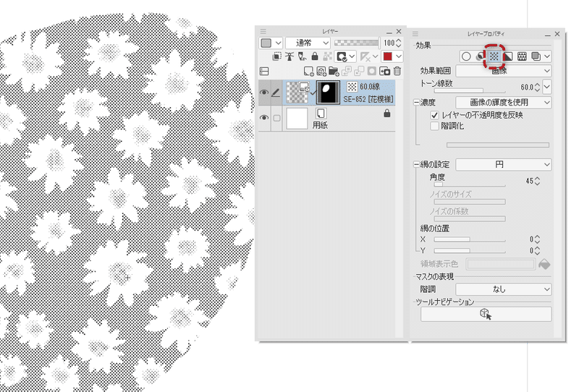The width and height of the screenshot is (579, 392).
Task: Open the 網の設定 dropdown showing 円
Action: pyautogui.click(x=504, y=164)
